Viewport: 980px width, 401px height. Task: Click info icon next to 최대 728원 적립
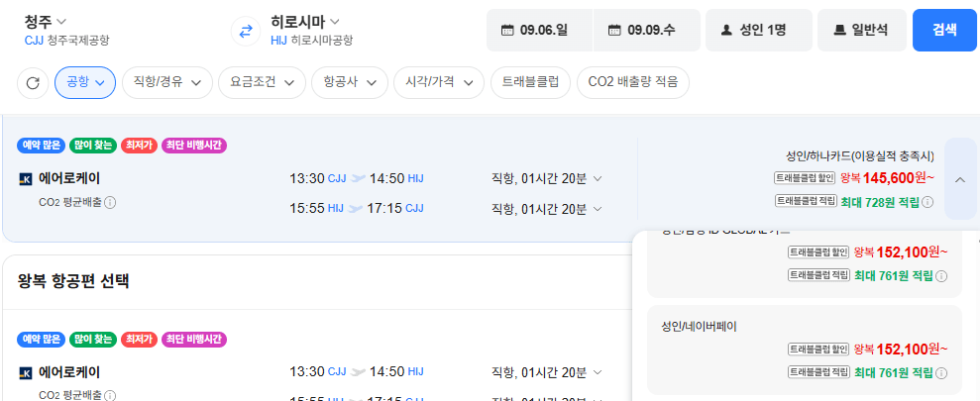[x=927, y=202]
